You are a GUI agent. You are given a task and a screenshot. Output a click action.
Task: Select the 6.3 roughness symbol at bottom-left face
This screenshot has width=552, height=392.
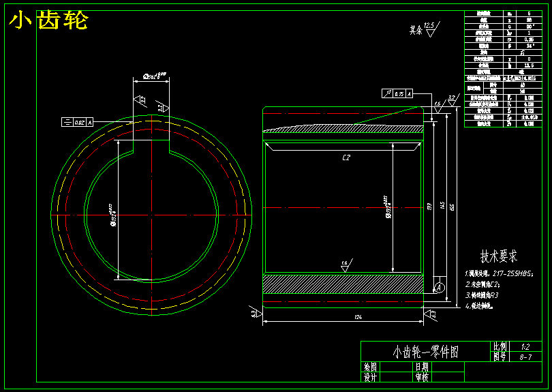(x=256, y=312)
